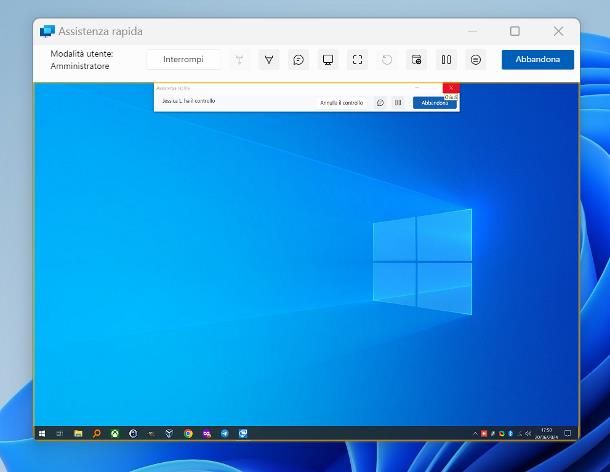
Task: Click the volume icon in remote system tray
Action: (x=528, y=433)
